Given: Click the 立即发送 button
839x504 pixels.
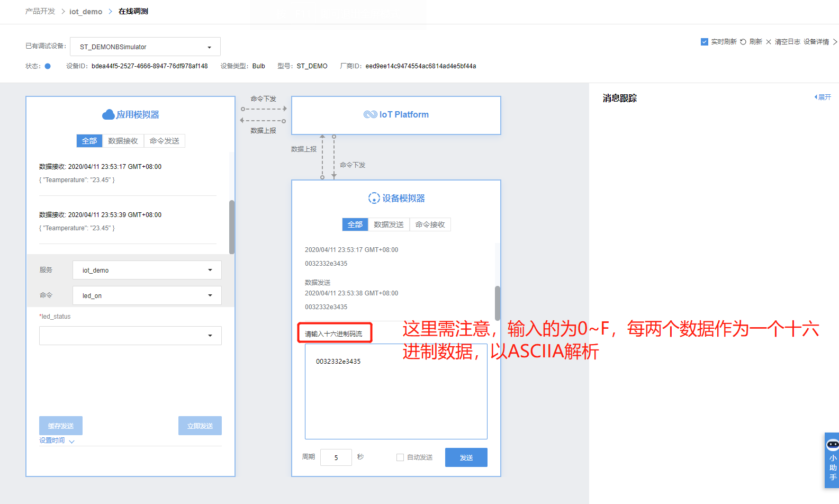Looking at the screenshot, I should pos(200,426).
